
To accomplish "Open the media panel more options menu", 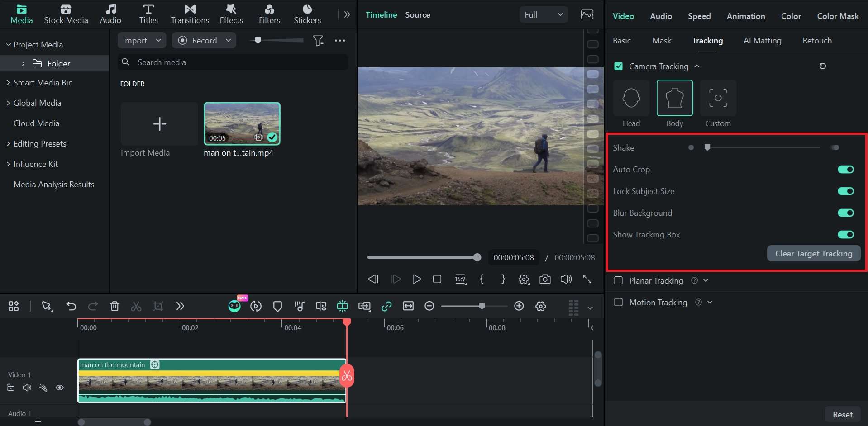I will pos(340,41).
